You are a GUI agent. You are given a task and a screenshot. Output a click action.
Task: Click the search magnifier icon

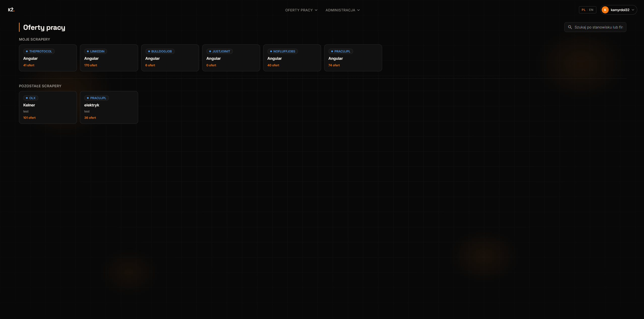coord(570,27)
